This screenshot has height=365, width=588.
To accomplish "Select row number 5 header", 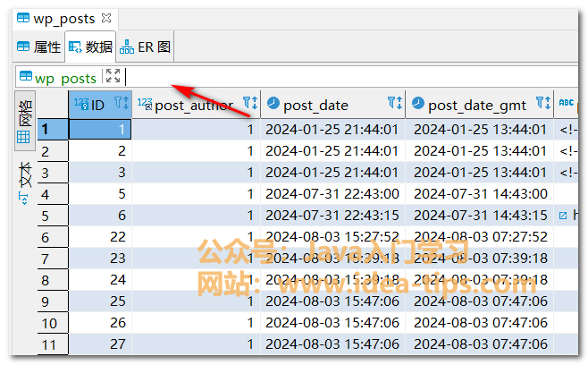I will coord(53,216).
